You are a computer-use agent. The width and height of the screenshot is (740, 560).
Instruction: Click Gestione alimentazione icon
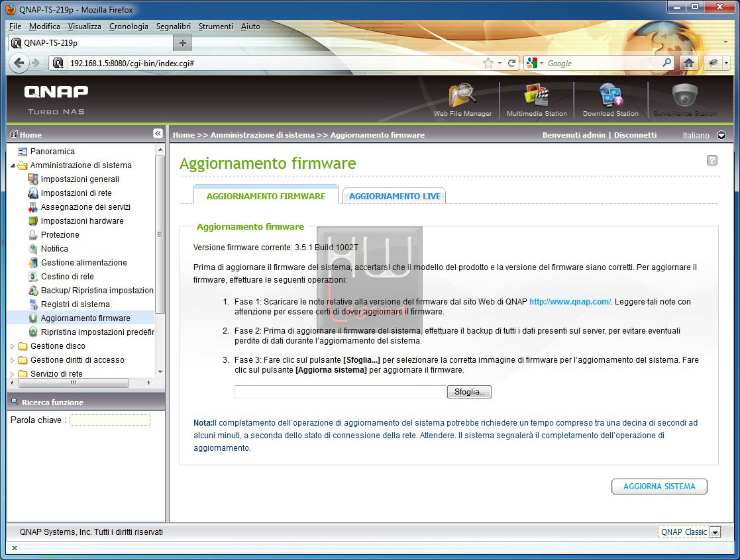[x=32, y=263]
